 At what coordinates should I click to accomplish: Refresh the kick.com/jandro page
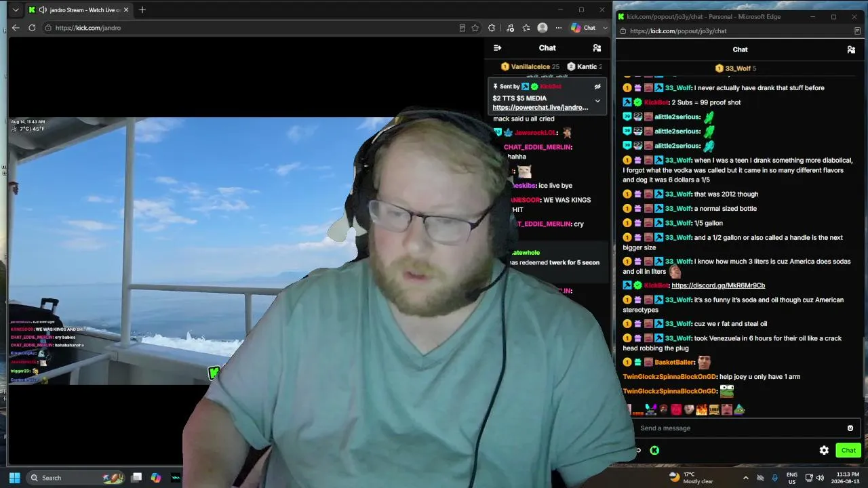pyautogui.click(x=32, y=28)
